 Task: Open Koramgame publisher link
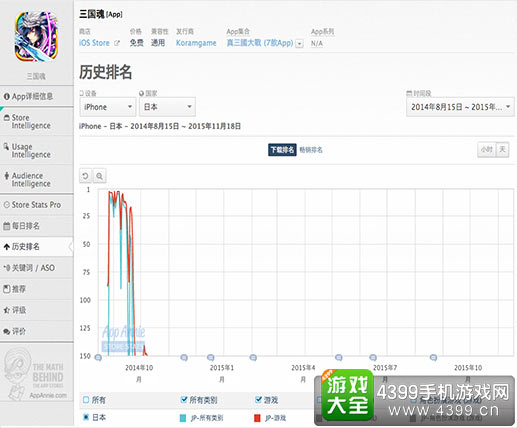tap(196, 43)
